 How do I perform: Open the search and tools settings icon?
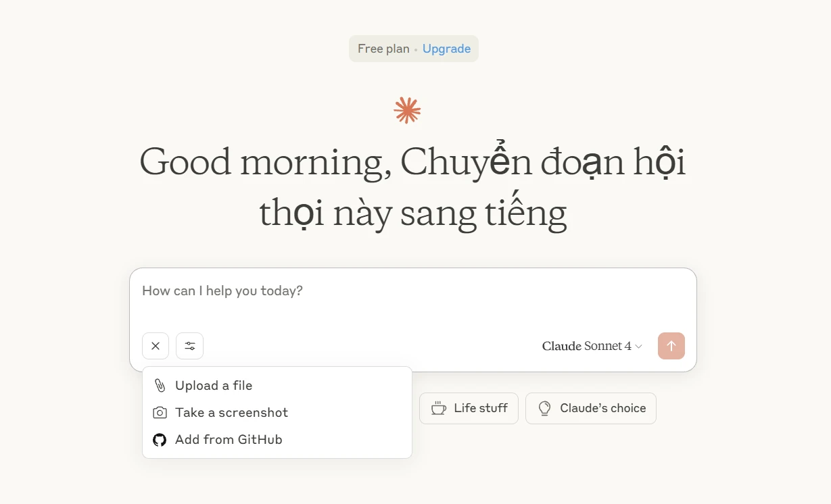click(190, 346)
